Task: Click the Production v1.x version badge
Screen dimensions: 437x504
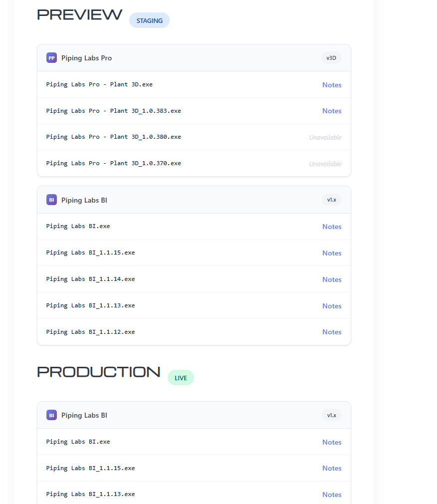Action: (331, 415)
